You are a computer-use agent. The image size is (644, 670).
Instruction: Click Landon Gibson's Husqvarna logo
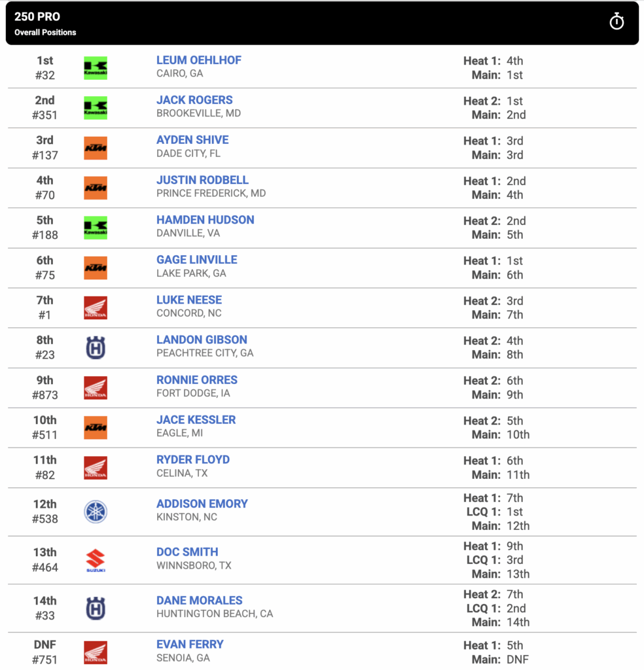coord(96,347)
